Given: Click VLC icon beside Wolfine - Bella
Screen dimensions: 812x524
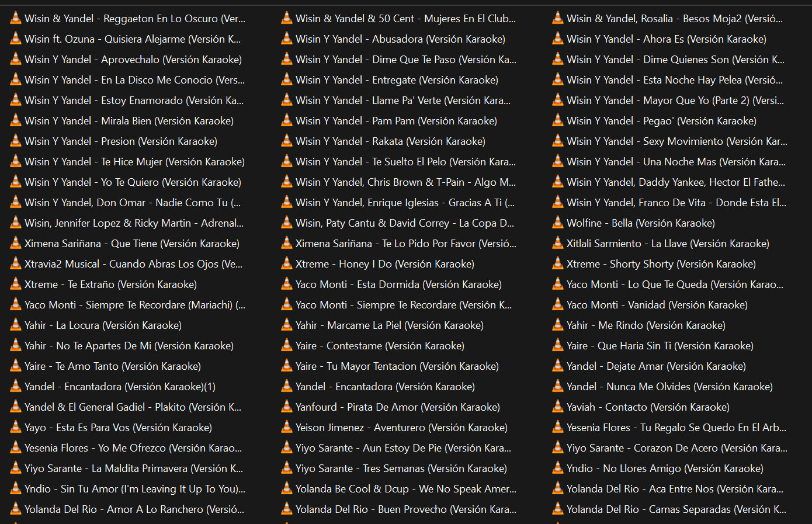Looking at the screenshot, I should pyautogui.click(x=558, y=223).
